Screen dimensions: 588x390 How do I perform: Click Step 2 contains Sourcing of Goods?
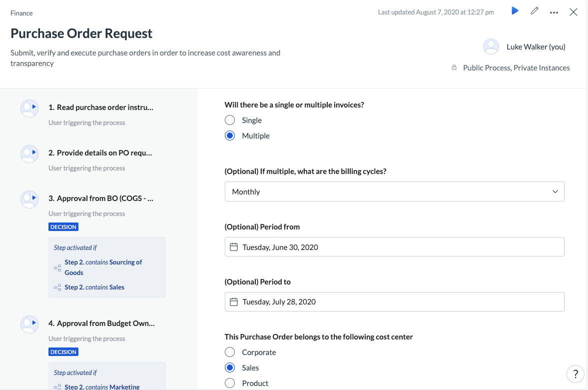tap(103, 267)
